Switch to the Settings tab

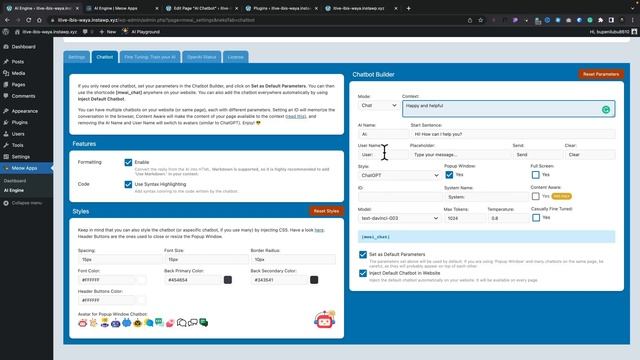(76, 57)
